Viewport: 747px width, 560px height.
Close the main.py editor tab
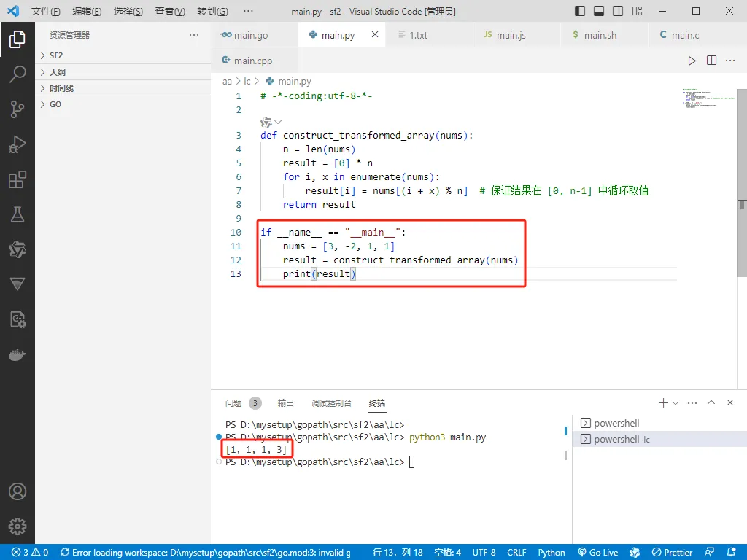(375, 34)
